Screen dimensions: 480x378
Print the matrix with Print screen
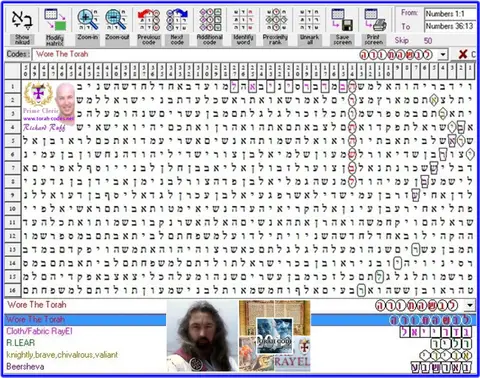point(374,26)
